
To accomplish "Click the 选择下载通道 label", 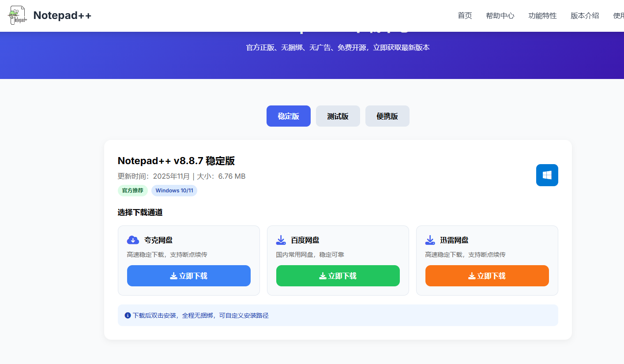I will pyautogui.click(x=140, y=213).
